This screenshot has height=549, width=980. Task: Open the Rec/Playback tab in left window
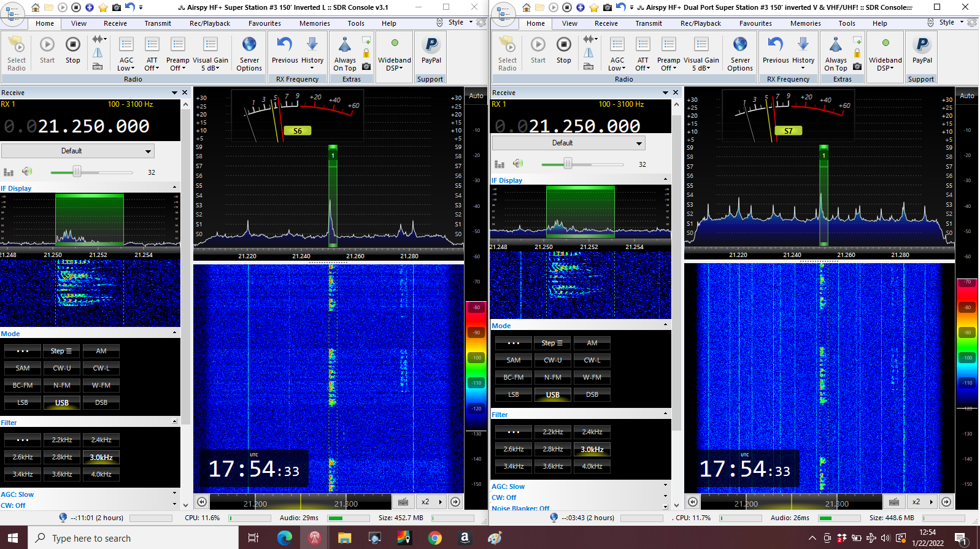[210, 23]
